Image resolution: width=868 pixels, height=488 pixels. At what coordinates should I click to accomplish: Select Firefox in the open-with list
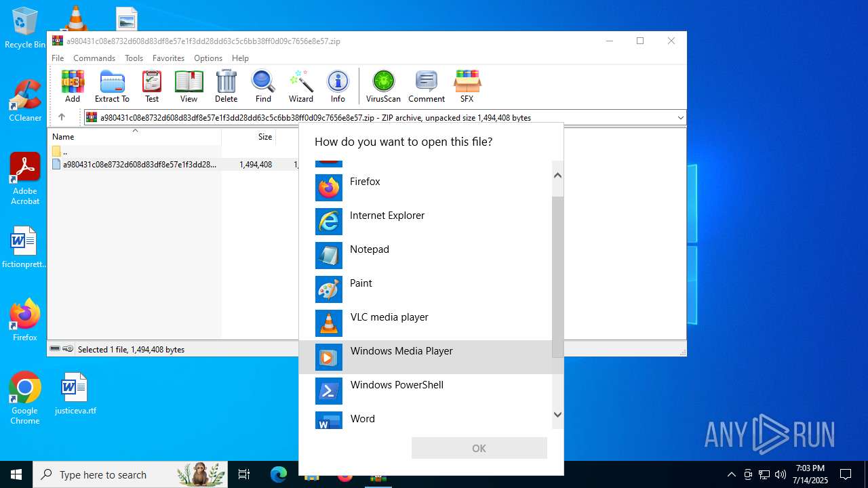point(425,188)
